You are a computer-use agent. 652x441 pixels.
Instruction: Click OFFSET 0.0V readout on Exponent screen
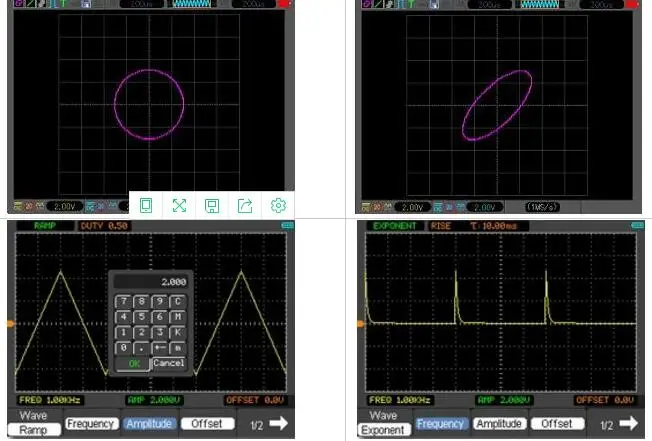point(605,400)
